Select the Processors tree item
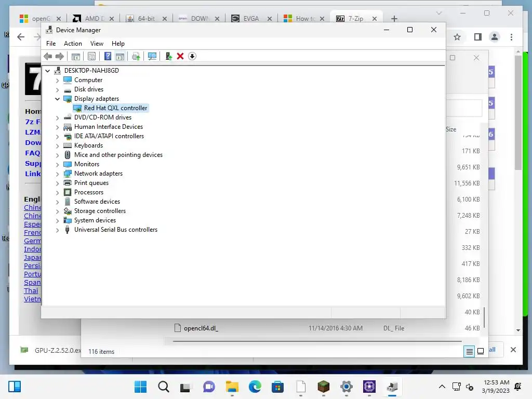This screenshot has width=532, height=399. click(88, 192)
